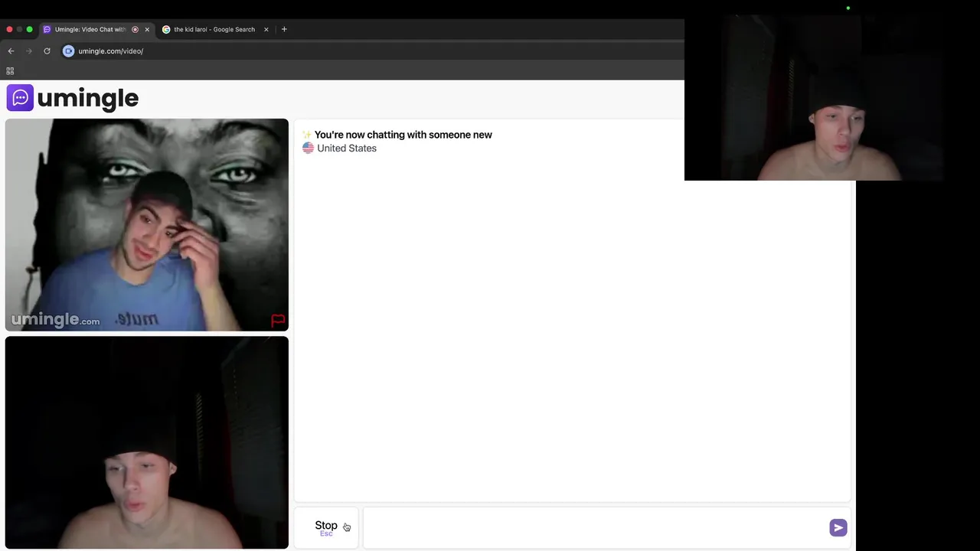Minimize window with yellow button
This screenshot has width=980, height=551.
[19, 29]
